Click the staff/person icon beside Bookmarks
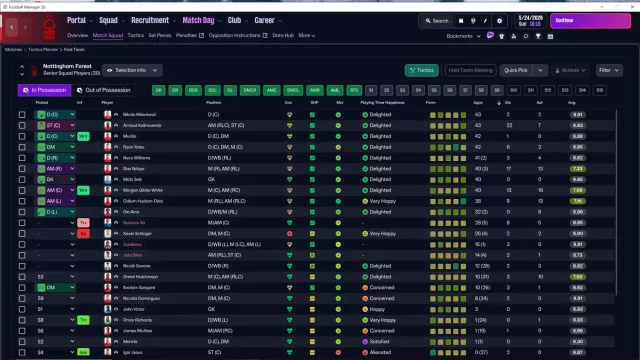This screenshot has width=640, height=360. pos(513,36)
